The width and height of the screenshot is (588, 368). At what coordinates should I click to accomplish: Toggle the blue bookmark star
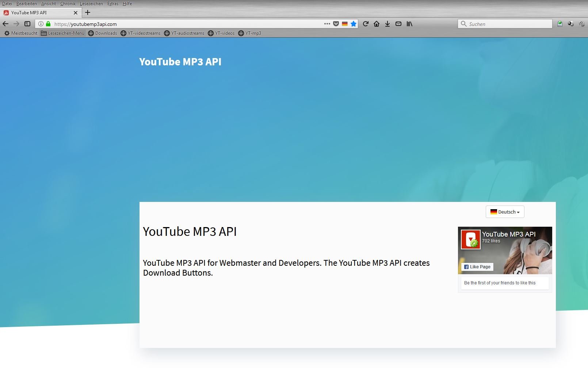pos(354,24)
